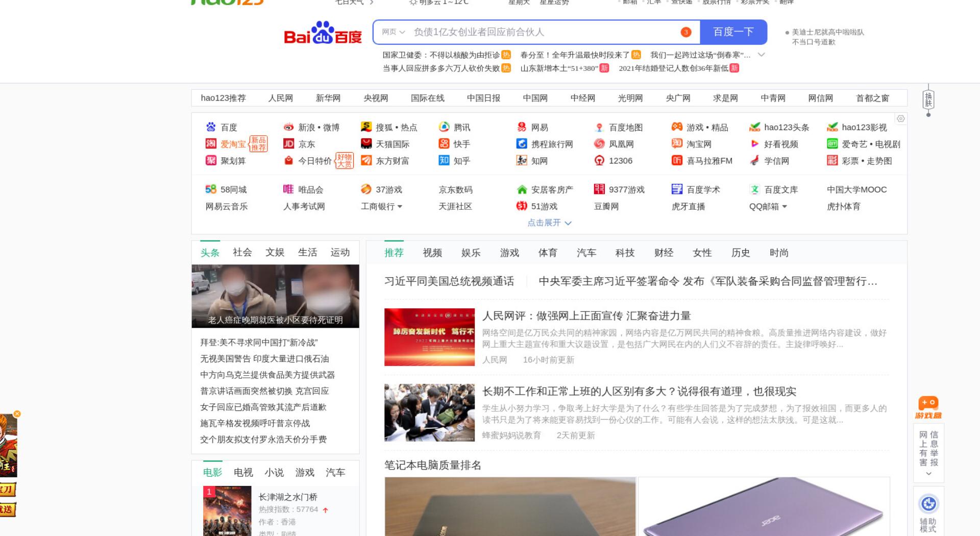Open the 虎牙直播 link
This screenshot has height=536, width=980.
[x=689, y=206]
